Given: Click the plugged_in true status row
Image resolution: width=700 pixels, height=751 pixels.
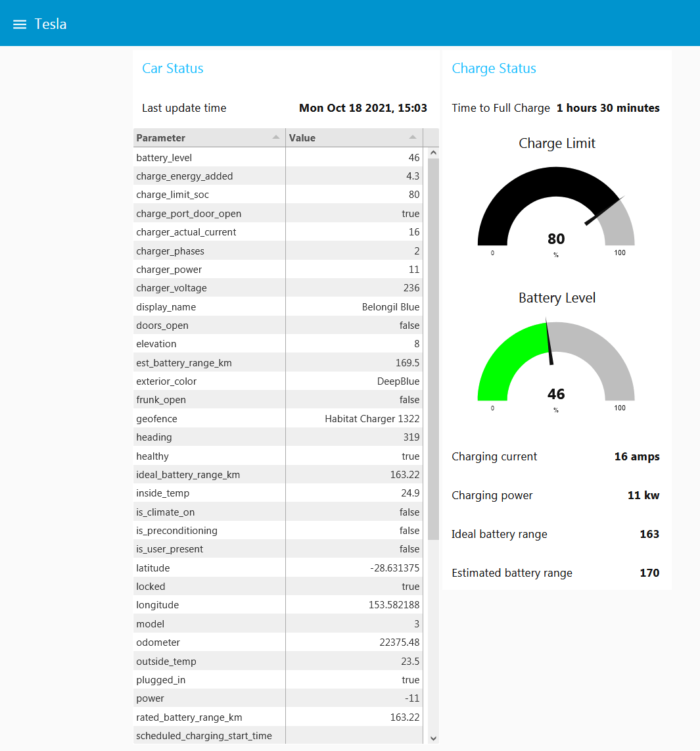Looking at the screenshot, I should 276,679.
